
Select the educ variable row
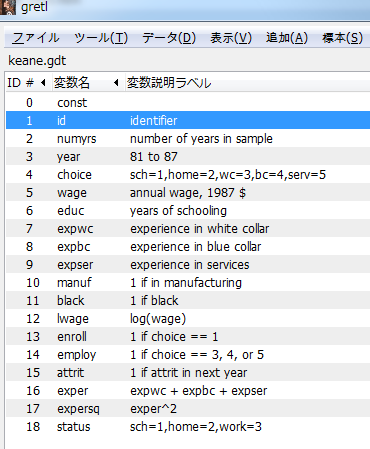click(x=188, y=210)
